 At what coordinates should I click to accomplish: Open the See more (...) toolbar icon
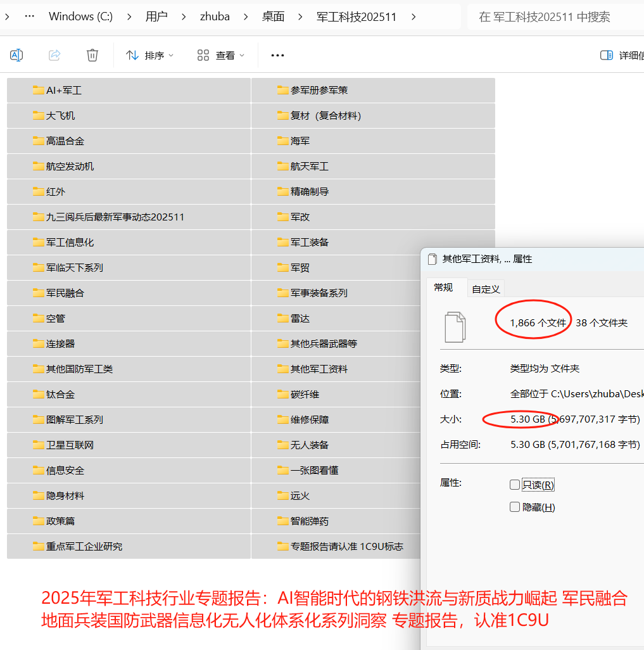click(x=277, y=55)
